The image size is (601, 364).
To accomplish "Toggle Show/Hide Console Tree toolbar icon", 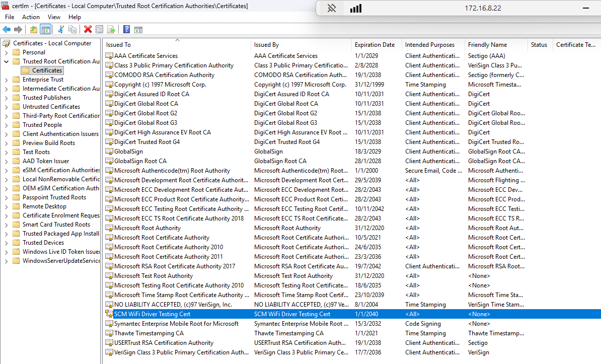I will coord(46,30).
